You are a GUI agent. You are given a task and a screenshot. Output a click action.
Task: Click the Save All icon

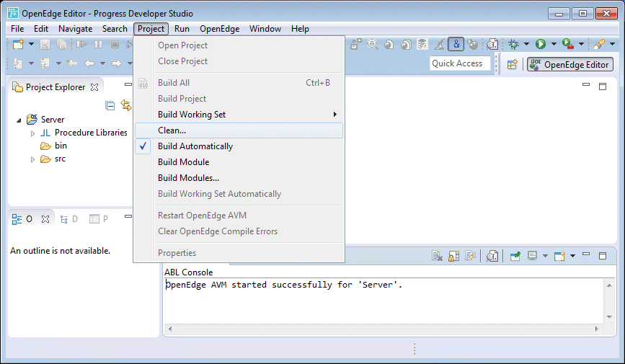coord(61,44)
